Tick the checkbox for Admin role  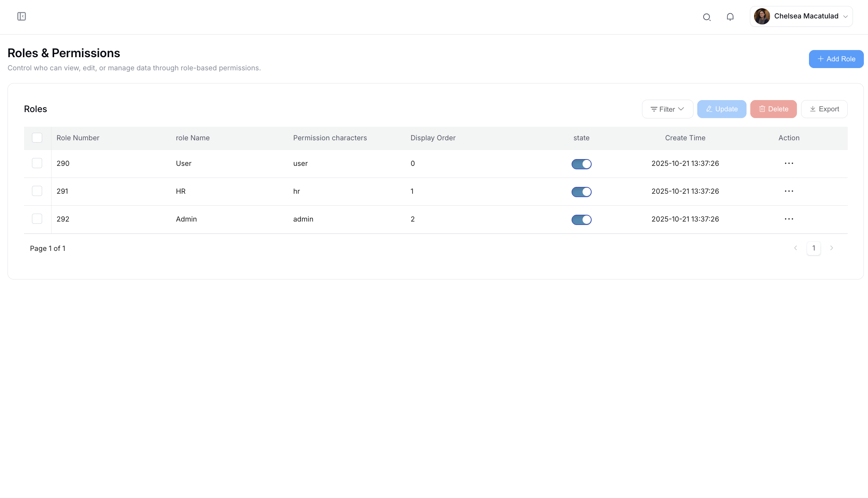coord(37,219)
